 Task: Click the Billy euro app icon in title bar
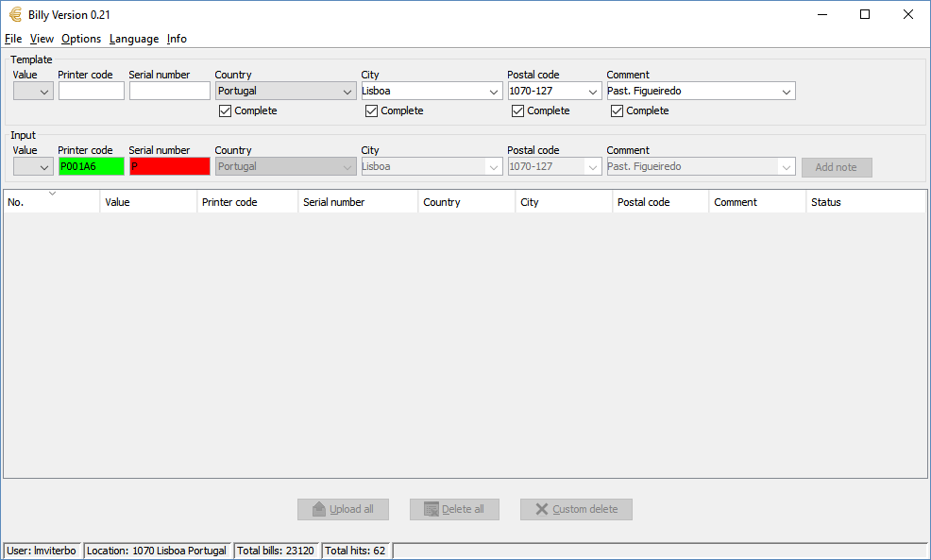[15, 14]
